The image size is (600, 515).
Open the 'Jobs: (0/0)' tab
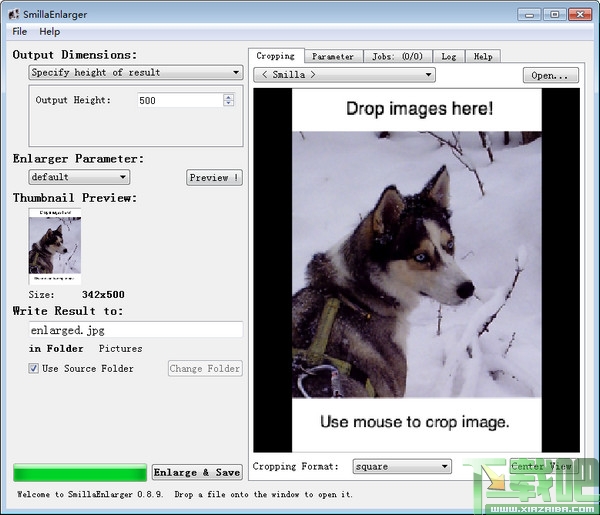[398, 57]
